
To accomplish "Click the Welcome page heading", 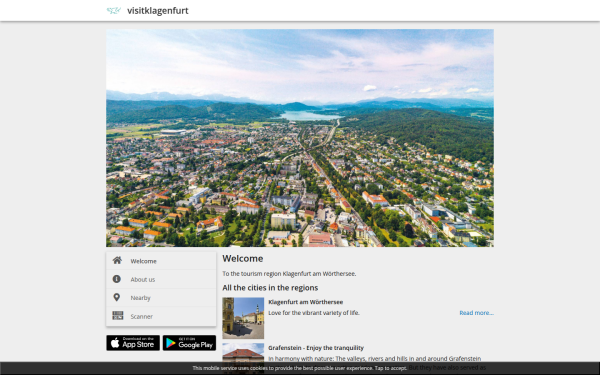I will coord(243,259).
